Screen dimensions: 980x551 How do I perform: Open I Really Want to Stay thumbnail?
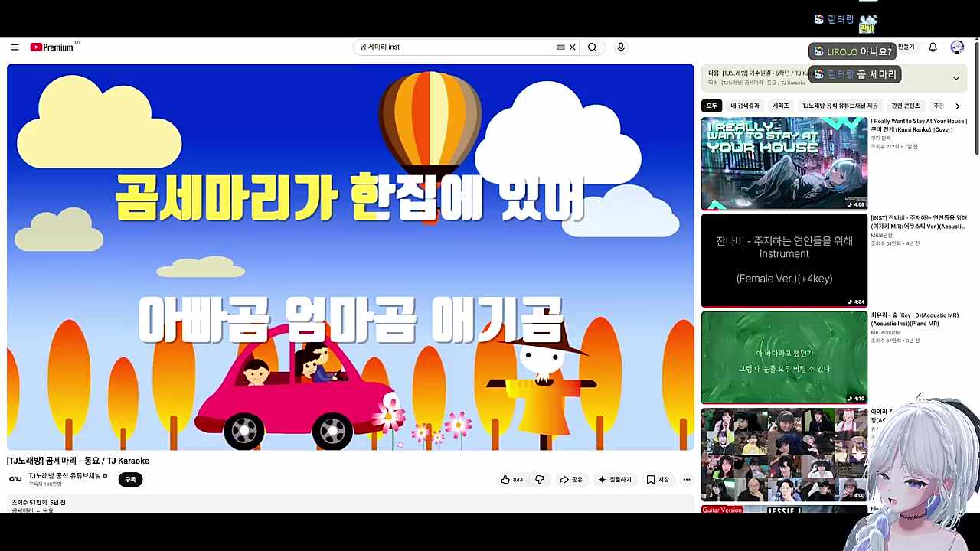(784, 163)
